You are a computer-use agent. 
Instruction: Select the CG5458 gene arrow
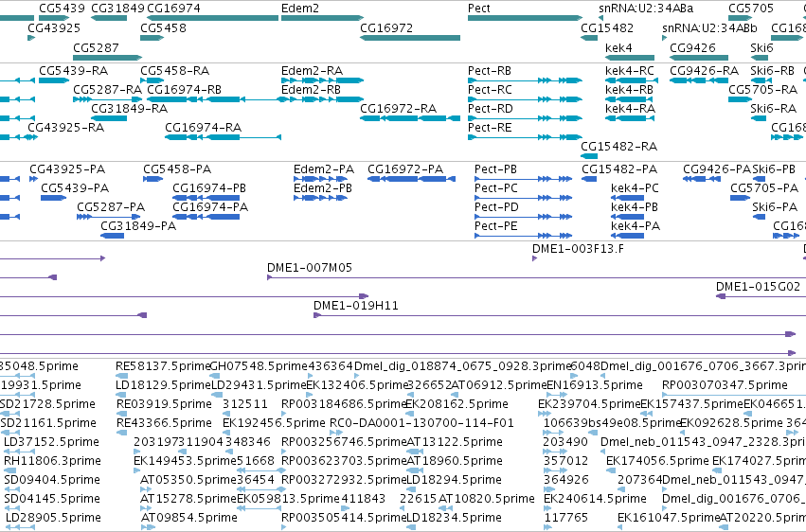coord(152,38)
